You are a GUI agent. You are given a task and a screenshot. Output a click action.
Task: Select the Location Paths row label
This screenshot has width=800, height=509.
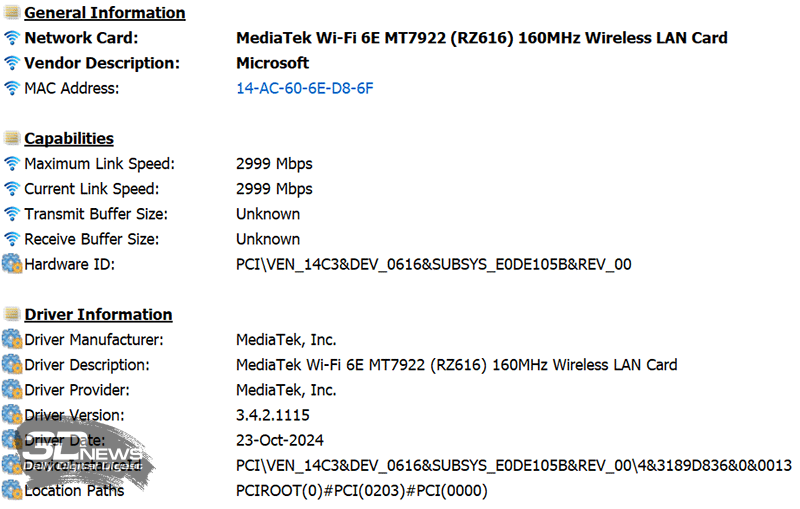74,490
